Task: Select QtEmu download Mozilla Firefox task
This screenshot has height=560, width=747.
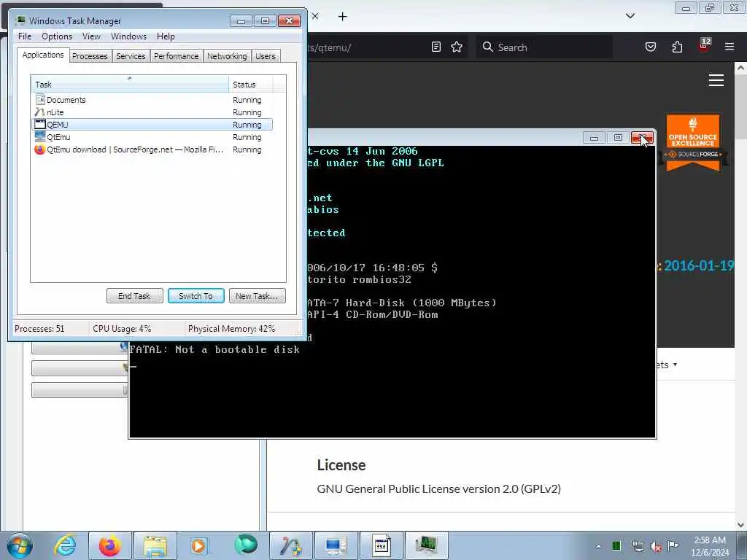Action: (152, 149)
